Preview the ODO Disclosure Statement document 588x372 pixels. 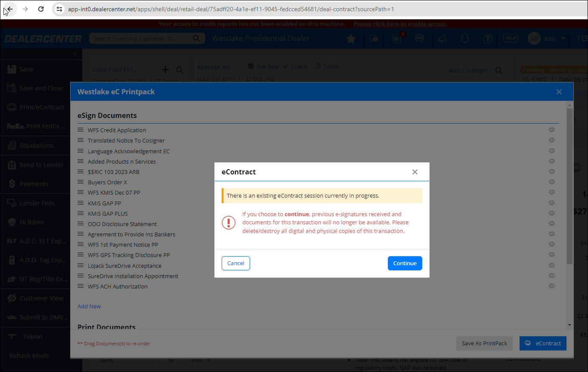point(552,223)
